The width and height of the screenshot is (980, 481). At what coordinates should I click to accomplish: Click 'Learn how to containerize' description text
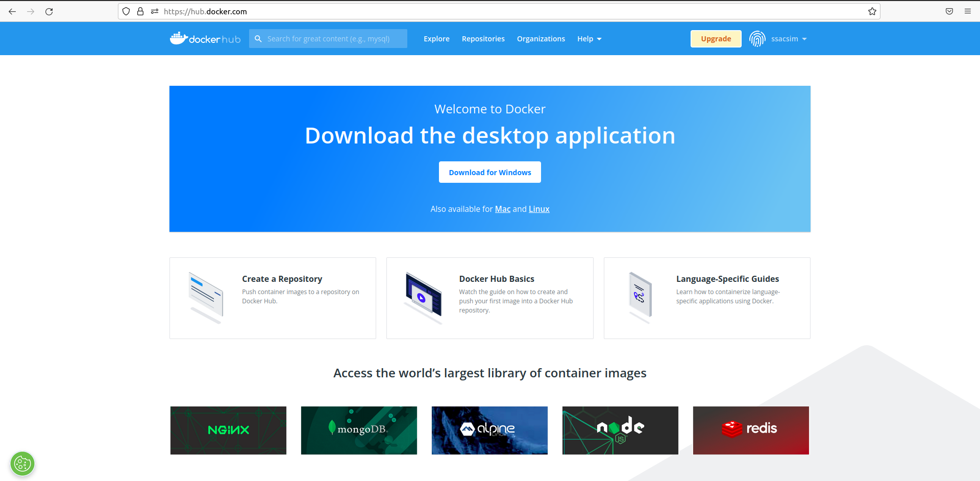(x=728, y=297)
